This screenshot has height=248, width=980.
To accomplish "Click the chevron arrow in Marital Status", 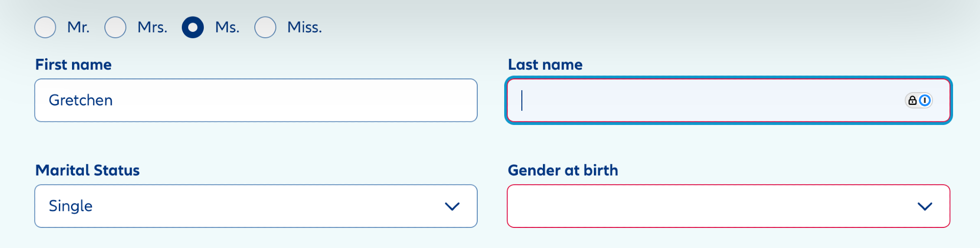I will pyautogui.click(x=452, y=206).
